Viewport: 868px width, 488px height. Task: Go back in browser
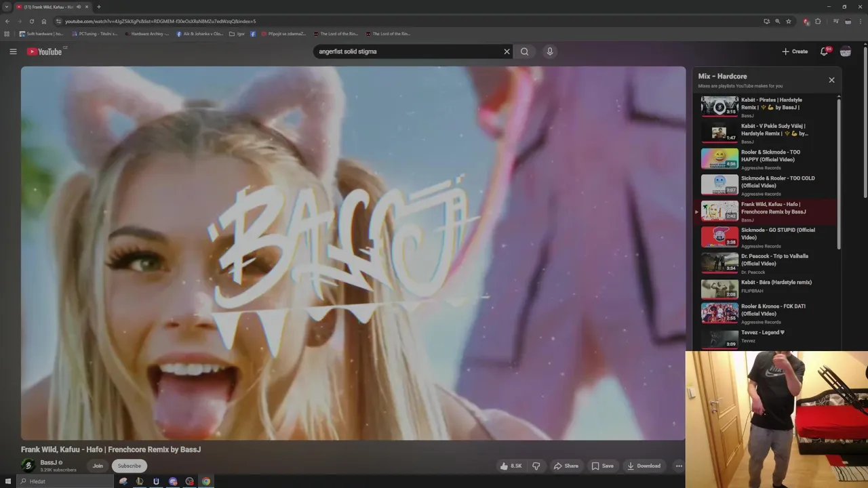point(7,21)
